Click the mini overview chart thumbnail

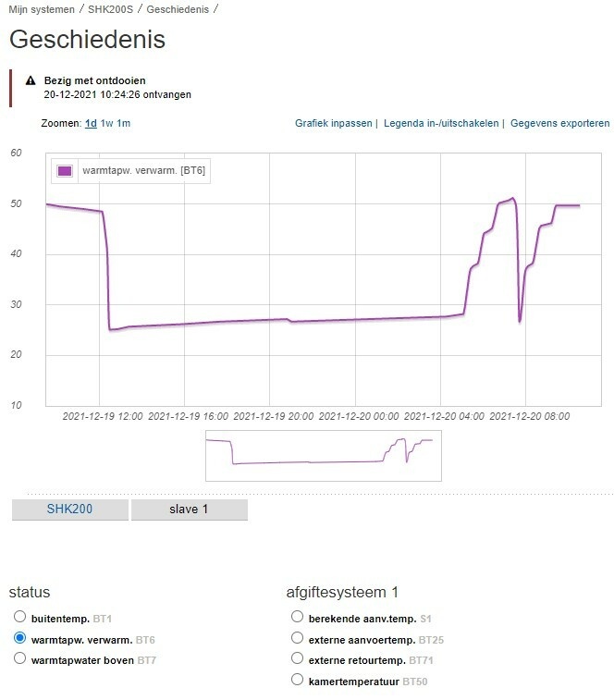pyautogui.click(x=324, y=456)
